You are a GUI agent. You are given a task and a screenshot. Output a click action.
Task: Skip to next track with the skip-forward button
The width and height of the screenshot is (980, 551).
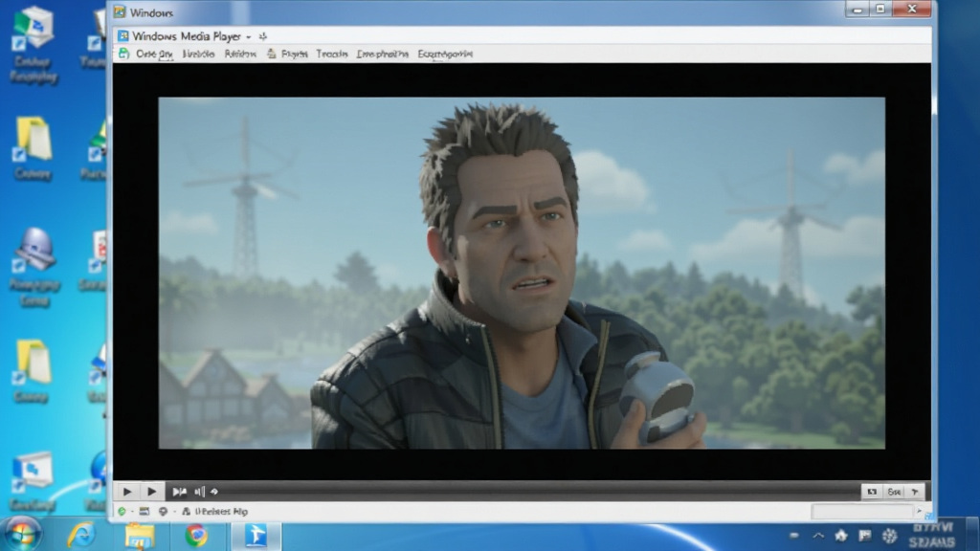(179, 492)
